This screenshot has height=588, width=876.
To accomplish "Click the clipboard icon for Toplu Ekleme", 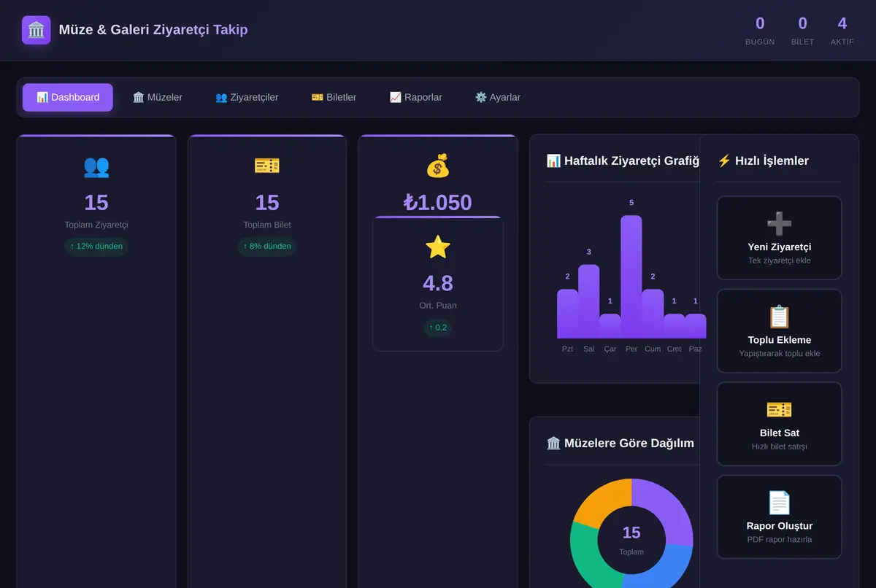I will (780, 317).
